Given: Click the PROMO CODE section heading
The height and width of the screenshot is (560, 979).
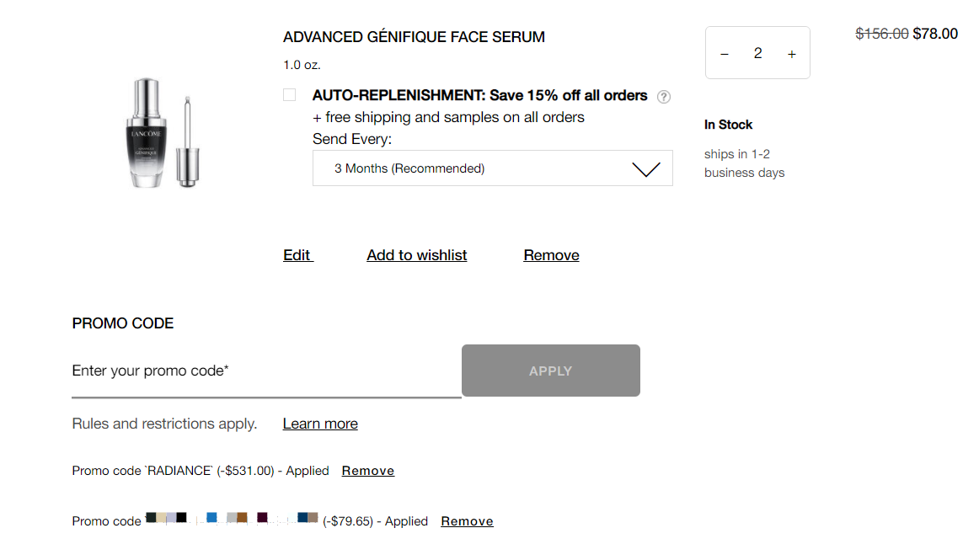Looking at the screenshot, I should 123,323.
